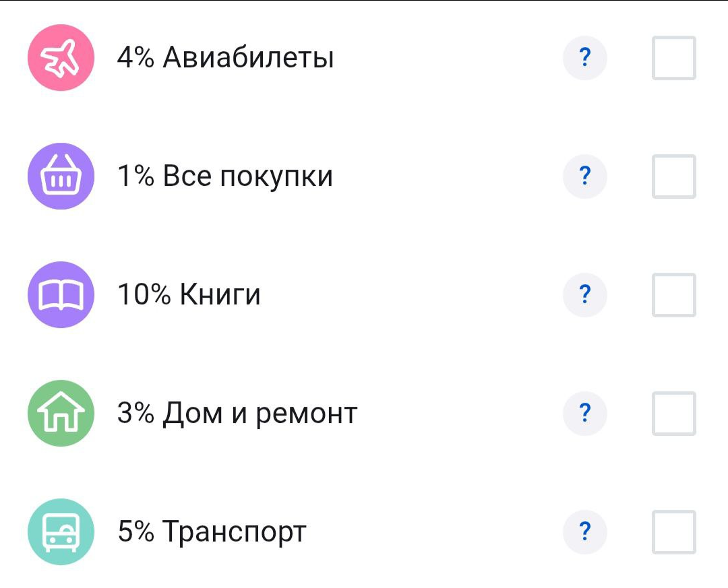Image resolution: width=728 pixels, height=588 pixels.
Task: Click the open book icon for Книги
Action: pos(61,294)
